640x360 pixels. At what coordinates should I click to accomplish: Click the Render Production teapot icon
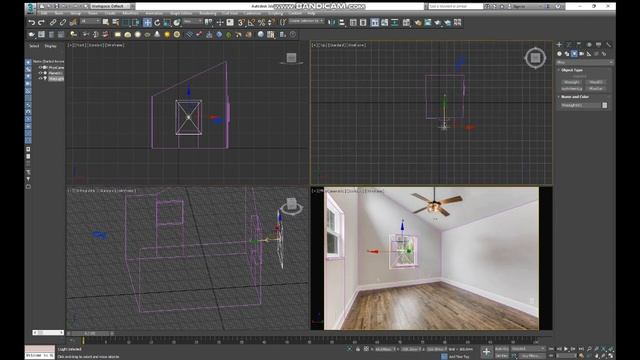(x=438, y=22)
